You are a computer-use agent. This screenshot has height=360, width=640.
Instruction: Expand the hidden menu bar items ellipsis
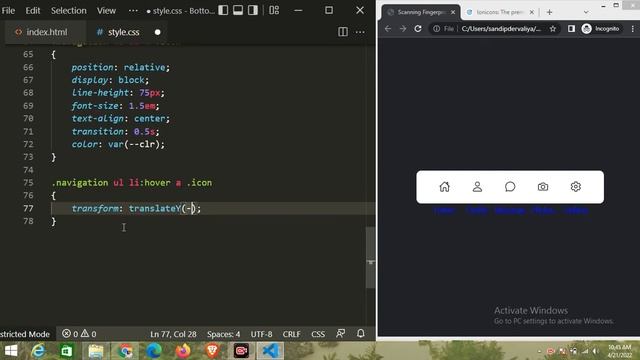133,10
